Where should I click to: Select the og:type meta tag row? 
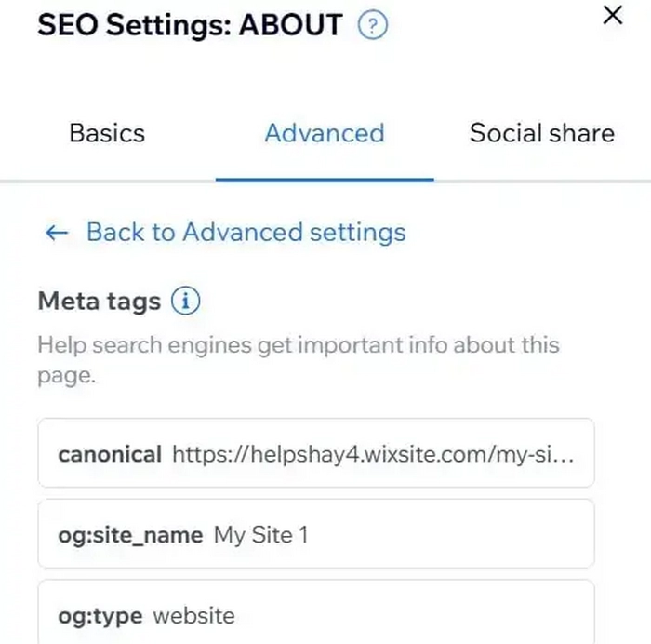click(x=316, y=614)
